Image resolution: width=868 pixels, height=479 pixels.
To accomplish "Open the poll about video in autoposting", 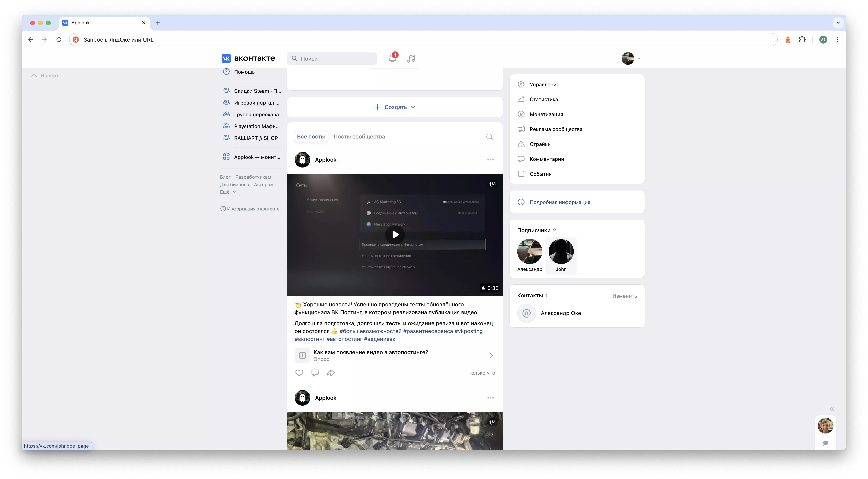I will click(395, 355).
